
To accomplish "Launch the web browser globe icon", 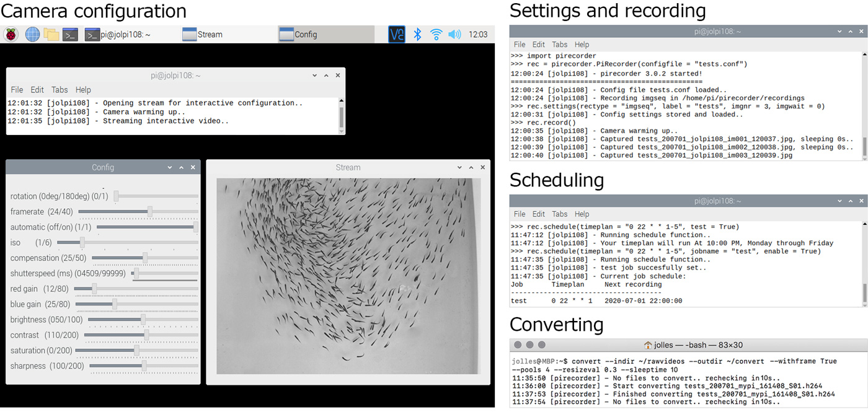I will (32, 35).
